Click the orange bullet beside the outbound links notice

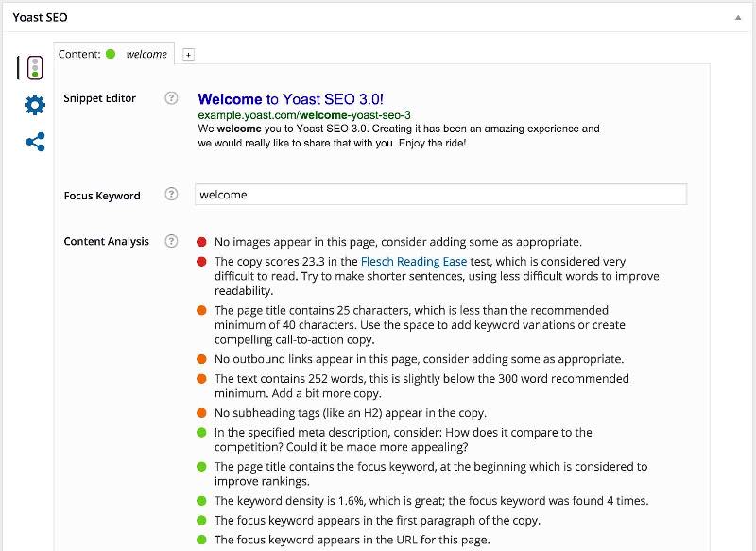[x=201, y=359]
